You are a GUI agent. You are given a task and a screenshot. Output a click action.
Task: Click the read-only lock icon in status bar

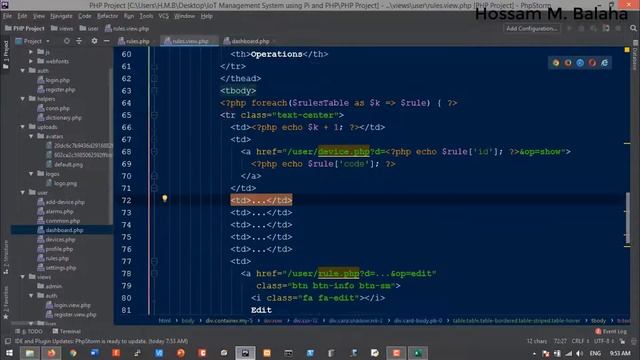click(x=622, y=341)
